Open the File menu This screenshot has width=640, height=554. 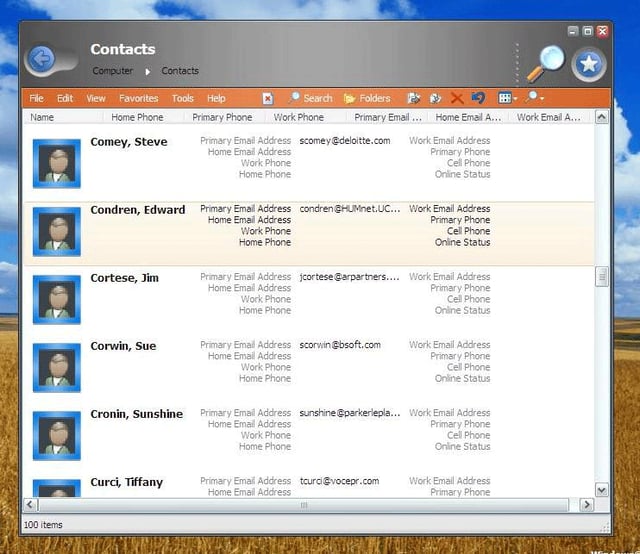coord(36,98)
